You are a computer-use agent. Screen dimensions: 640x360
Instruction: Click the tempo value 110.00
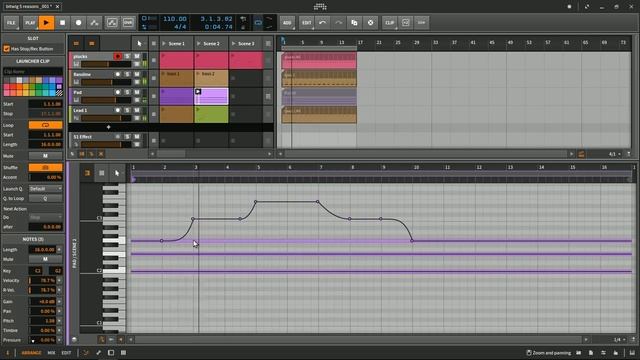[x=175, y=19]
